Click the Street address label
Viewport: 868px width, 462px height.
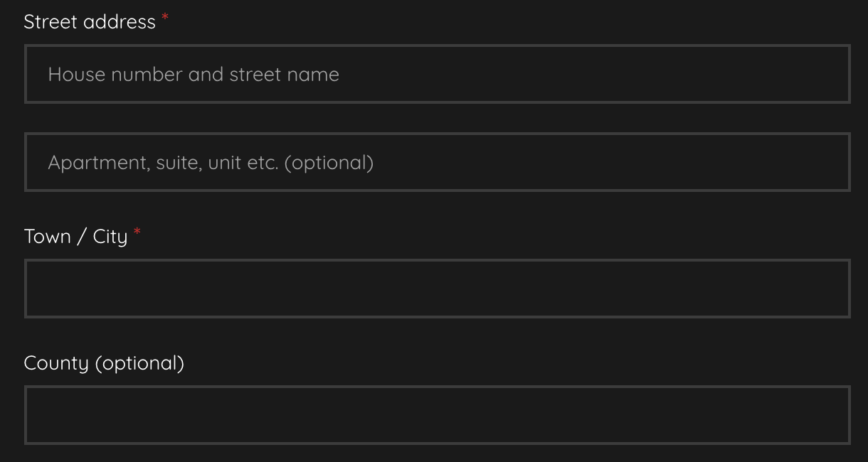(x=90, y=22)
